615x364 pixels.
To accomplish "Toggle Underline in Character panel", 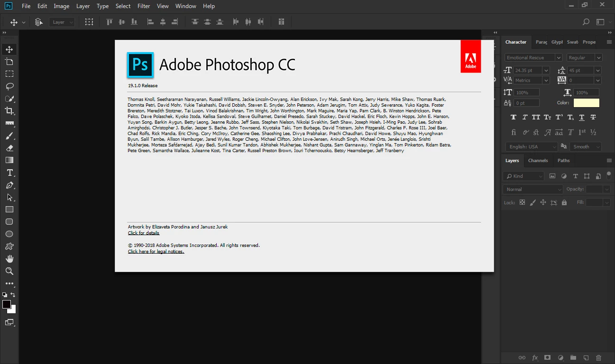I will tap(582, 117).
